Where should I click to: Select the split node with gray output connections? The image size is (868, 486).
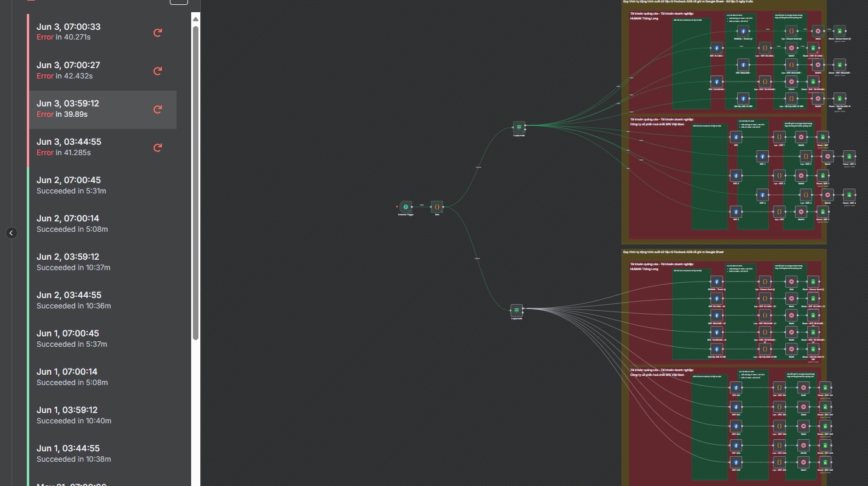(516, 310)
